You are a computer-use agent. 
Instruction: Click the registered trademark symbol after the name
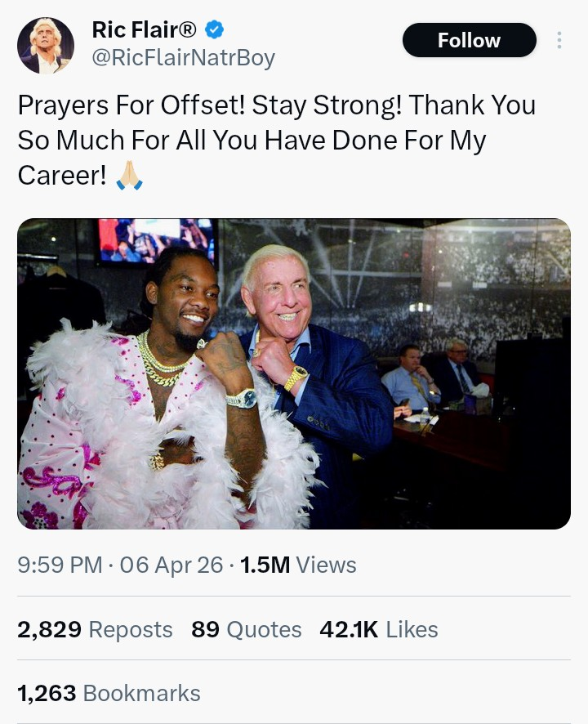pyautogui.click(x=187, y=30)
